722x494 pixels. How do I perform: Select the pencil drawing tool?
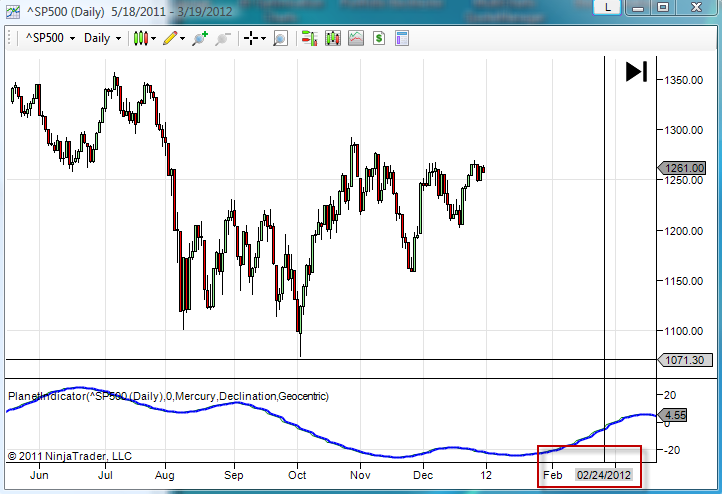click(170, 38)
